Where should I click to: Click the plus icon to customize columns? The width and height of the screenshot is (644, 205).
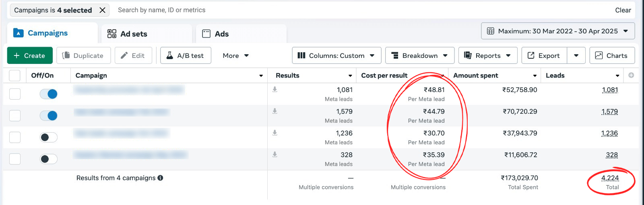(x=631, y=75)
